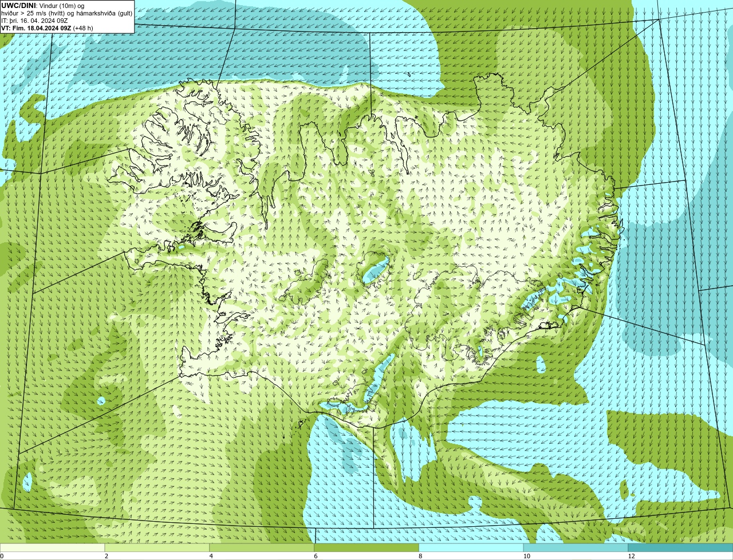
Task: Click the initial time 'IT: þri. 16. 04. 2024 09Z'
Action: pyautogui.click(x=35, y=20)
